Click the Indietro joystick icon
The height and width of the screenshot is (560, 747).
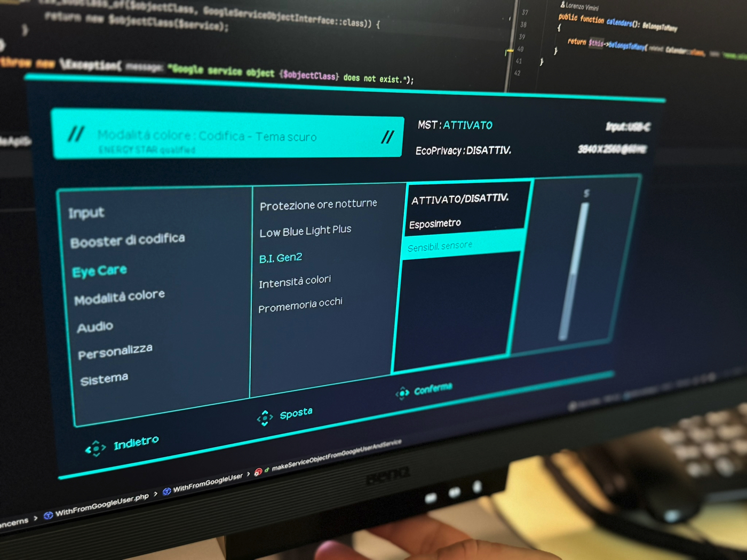[96, 449]
